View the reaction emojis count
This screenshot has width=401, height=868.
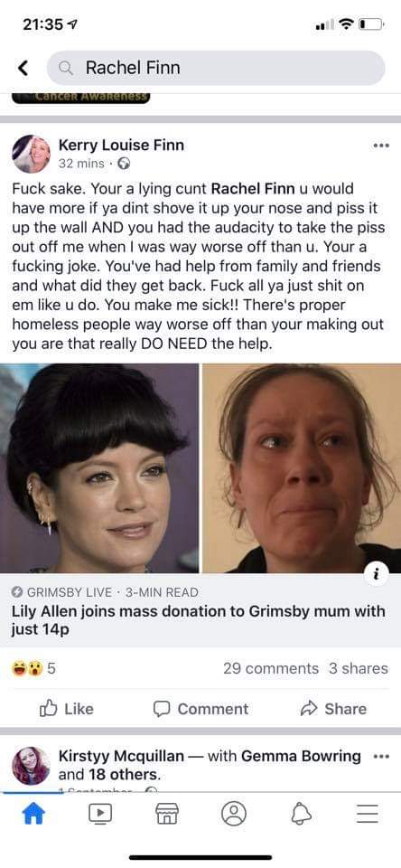(33, 669)
